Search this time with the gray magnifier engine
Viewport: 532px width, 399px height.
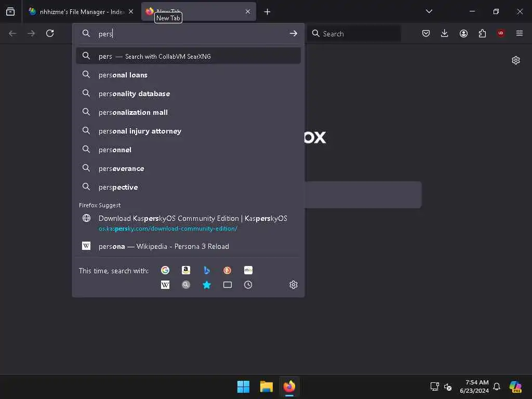186,285
